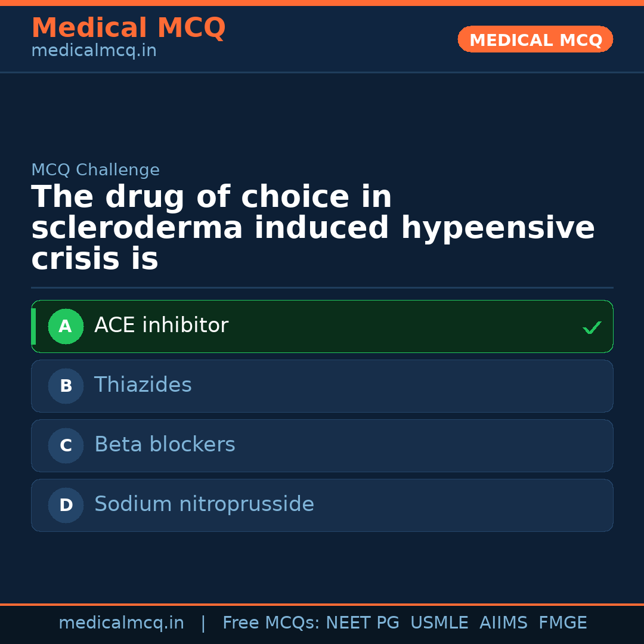Select the ACE inhibitor answer text
Image resolution: width=644 pixels, height=644 pixels.
point(161,326)
